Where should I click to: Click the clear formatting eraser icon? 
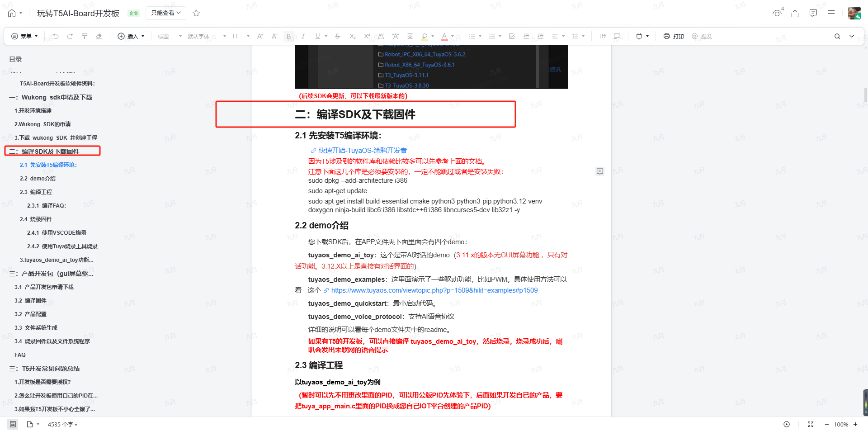tap(99, 36)
